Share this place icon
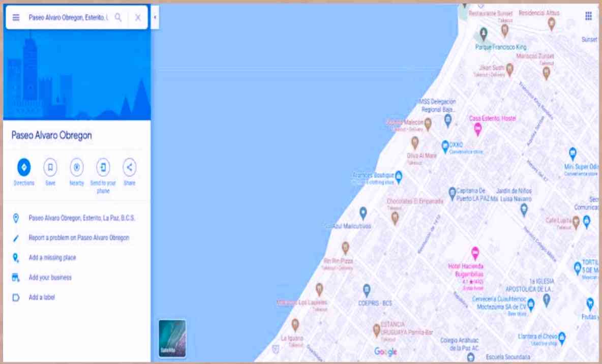The width and height of the screenshot is (602, 364). tap(129, 167)
